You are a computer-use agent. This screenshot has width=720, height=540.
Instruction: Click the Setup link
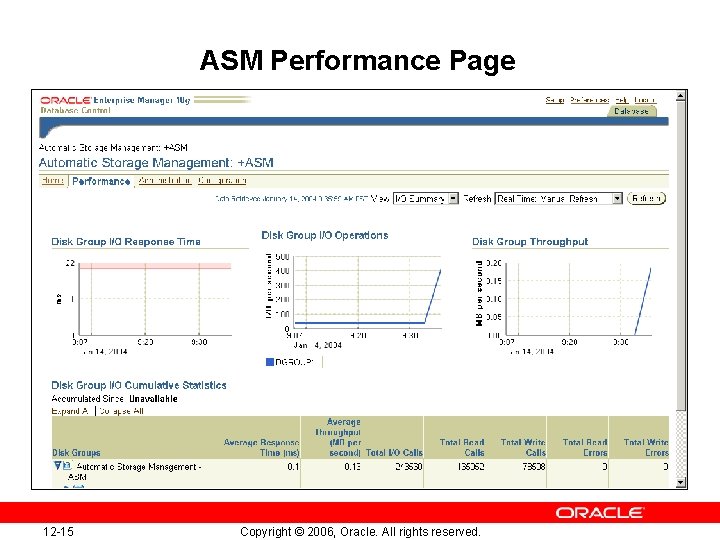point(555,100)
